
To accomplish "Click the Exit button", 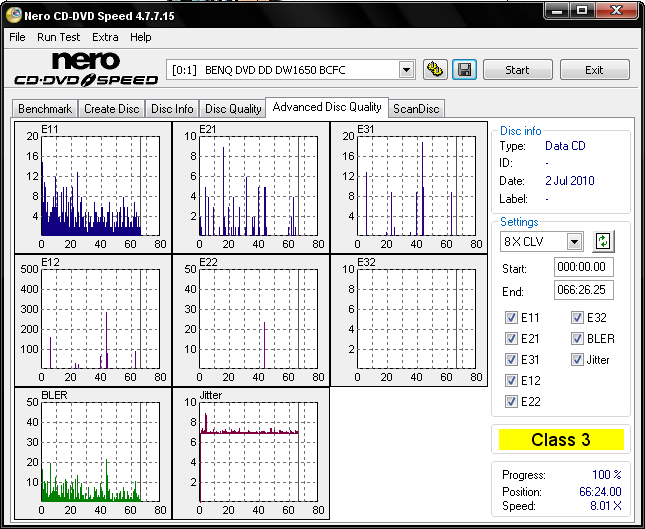I will 594,70.
